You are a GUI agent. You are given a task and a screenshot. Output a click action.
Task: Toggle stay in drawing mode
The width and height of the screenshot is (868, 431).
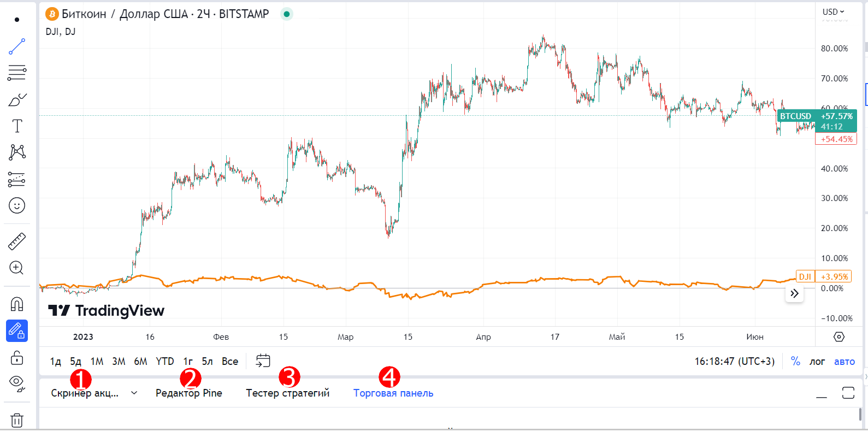click(x=17, y=331)
